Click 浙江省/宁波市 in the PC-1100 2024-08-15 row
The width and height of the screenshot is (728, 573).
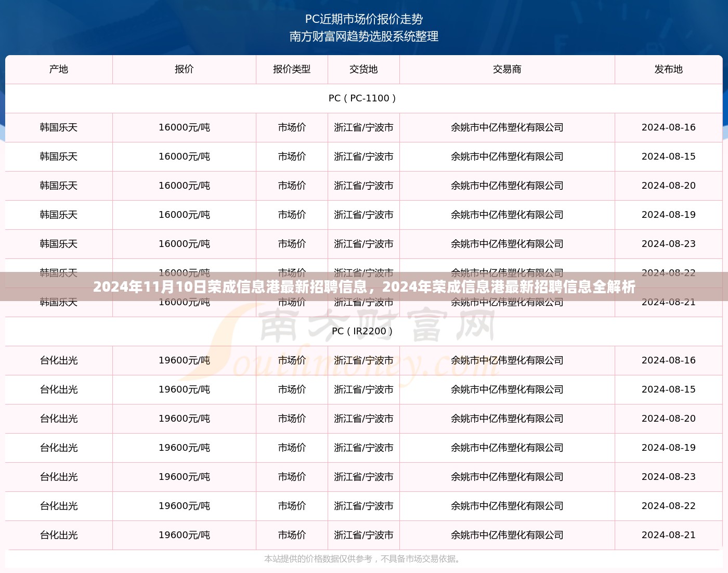[x=363, y=157]
